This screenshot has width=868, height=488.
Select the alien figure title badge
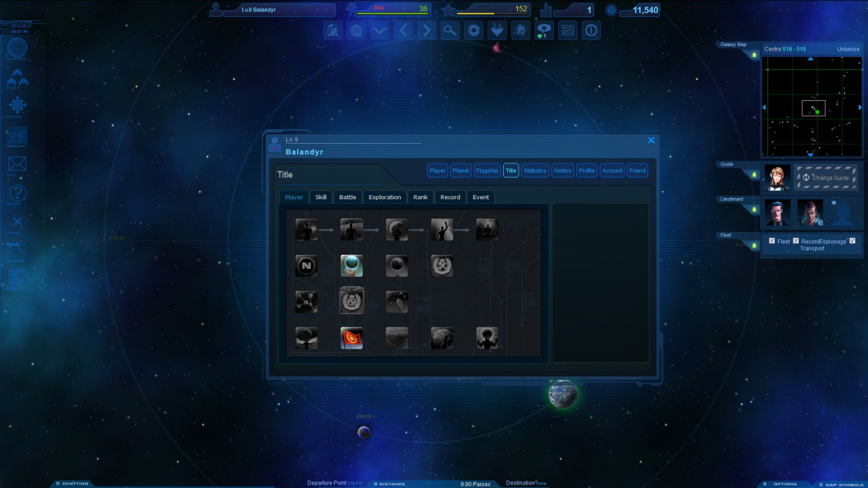point(487,338)
